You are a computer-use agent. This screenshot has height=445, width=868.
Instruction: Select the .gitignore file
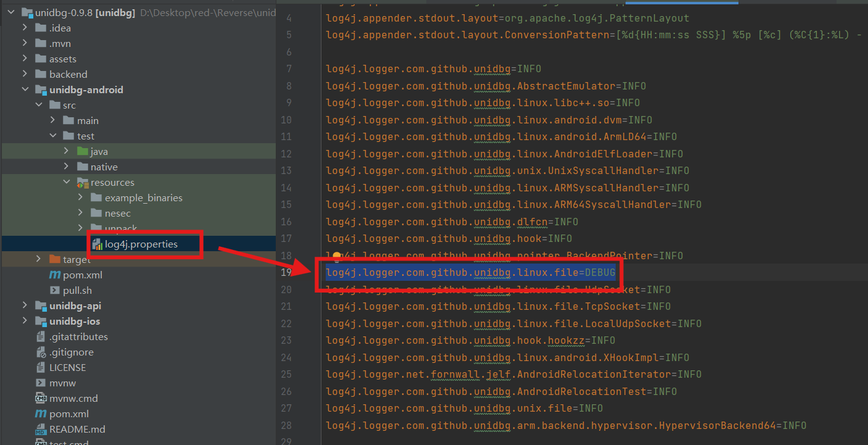click(71, 352)
